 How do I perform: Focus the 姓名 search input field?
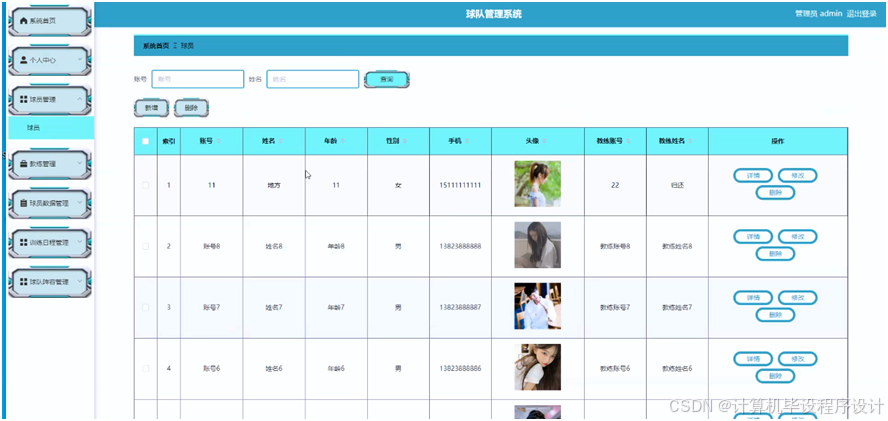[313, 79]
